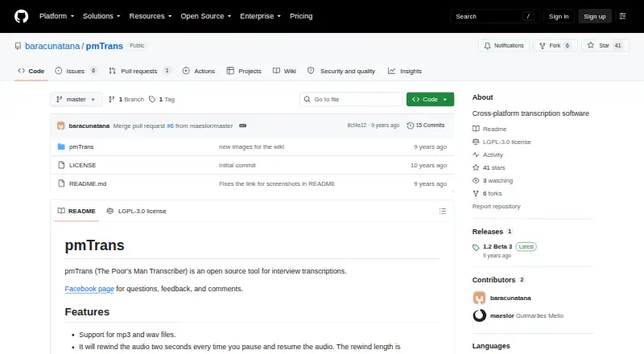The height and width of the screenshot is (354, 644).
Task: Open the Issues tab
Action: pos(76,71)
